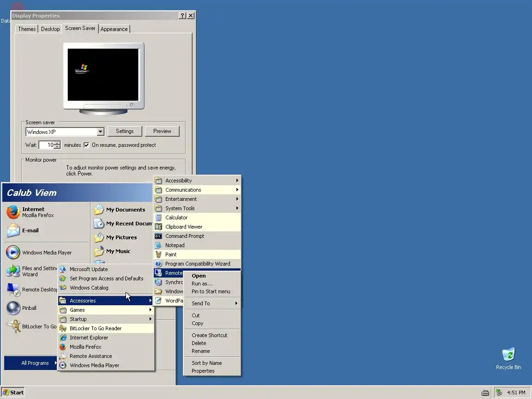Expand the Accessories program group
Image resolution: width=532 pixels, height=399 pixels.
click(x=106, y=301)
